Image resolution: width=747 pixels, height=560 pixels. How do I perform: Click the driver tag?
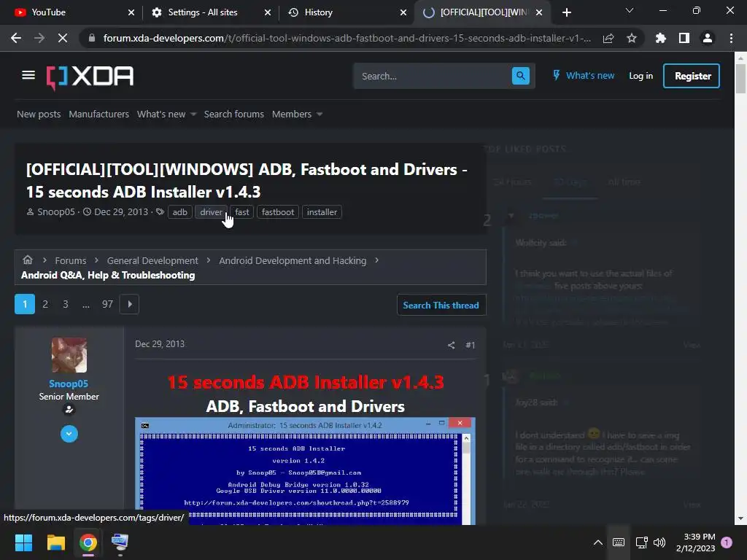pos(211,212)
